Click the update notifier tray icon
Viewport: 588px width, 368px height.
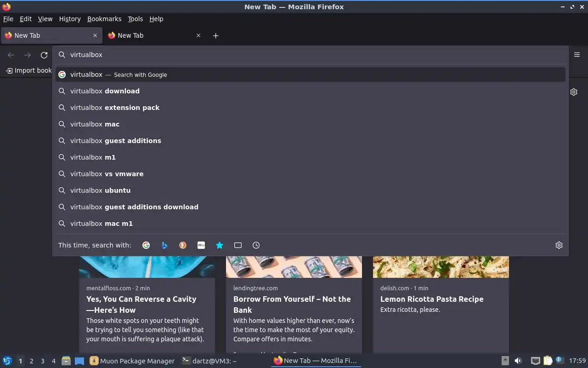point(560,360)
